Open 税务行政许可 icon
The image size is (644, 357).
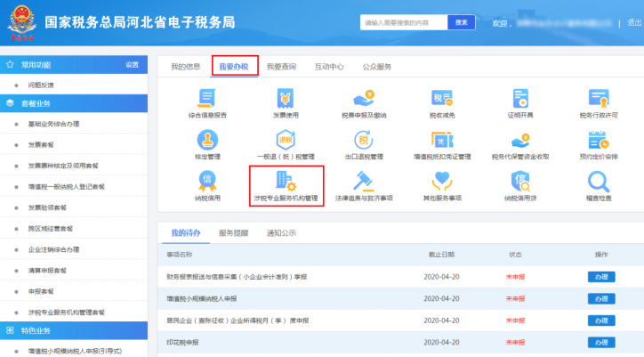click(x=599, y=98)
